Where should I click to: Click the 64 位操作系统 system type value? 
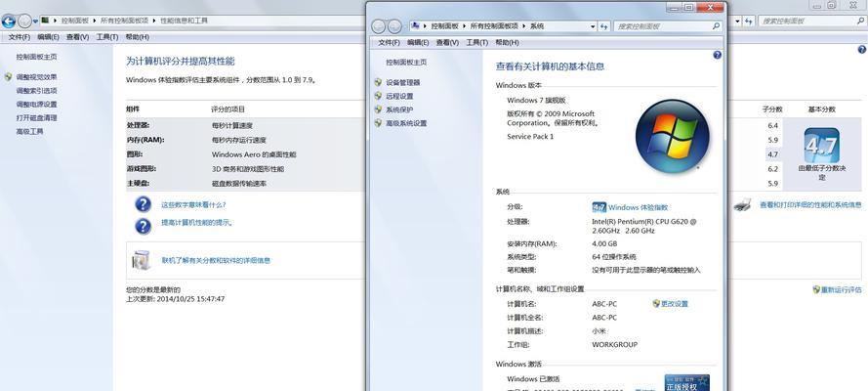pyautogui.click(x=614, y=257)
